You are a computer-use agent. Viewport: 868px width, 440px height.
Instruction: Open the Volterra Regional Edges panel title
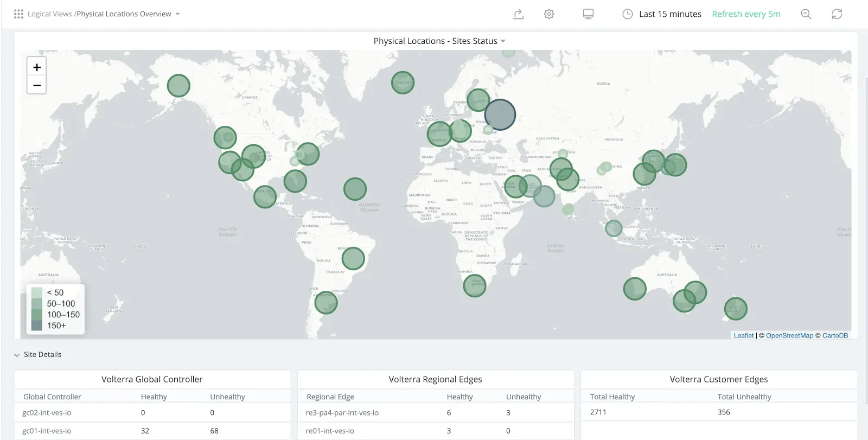pos(435,380)
